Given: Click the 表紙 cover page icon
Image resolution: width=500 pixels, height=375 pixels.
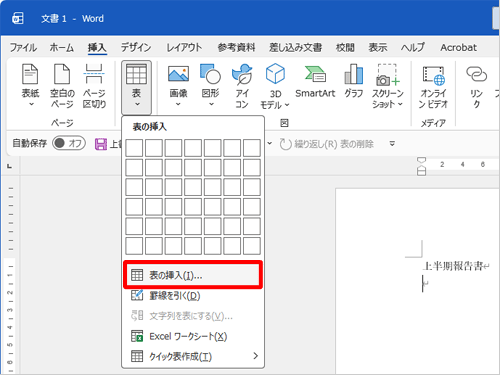Looking at the screenshot, I should click(30, 74).
